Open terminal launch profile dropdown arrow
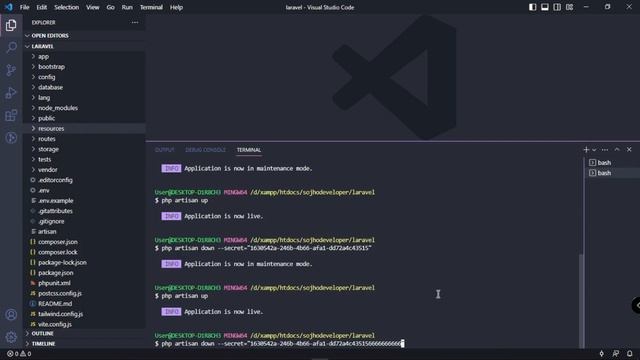 click(x=594, y=150)
